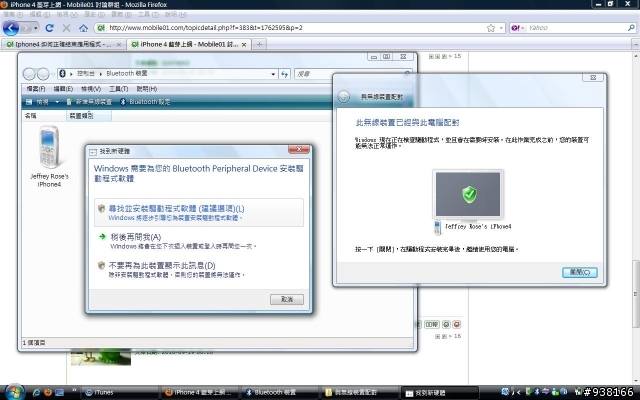Open the URL bar history dropdown
Image resolution: width=640 pixels, height=400 pixels.
501,28
